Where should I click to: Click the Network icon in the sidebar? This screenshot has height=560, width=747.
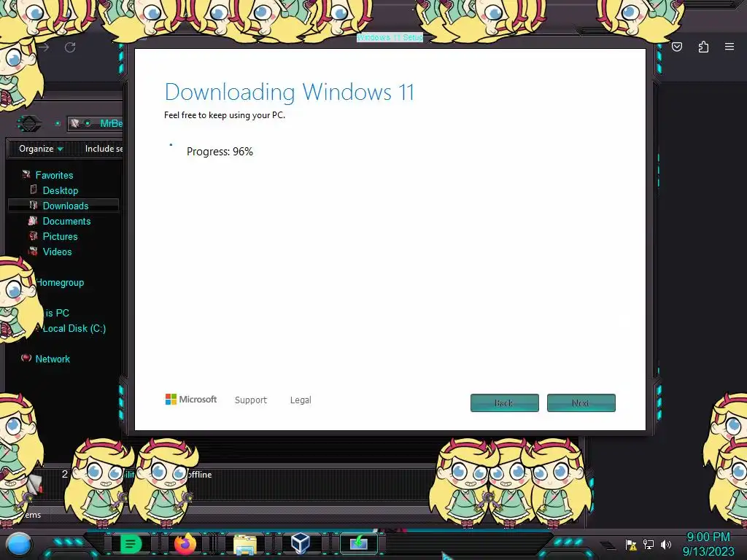pos(27,357)
